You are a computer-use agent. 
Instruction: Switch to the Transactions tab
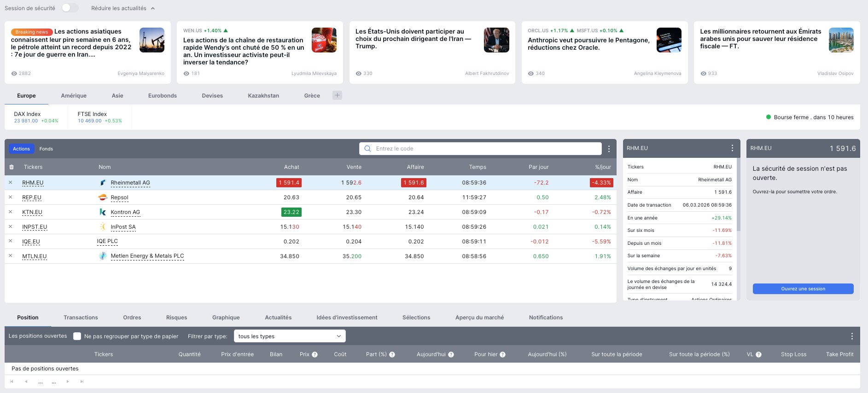pyautogui.click(x=81, y=318)
